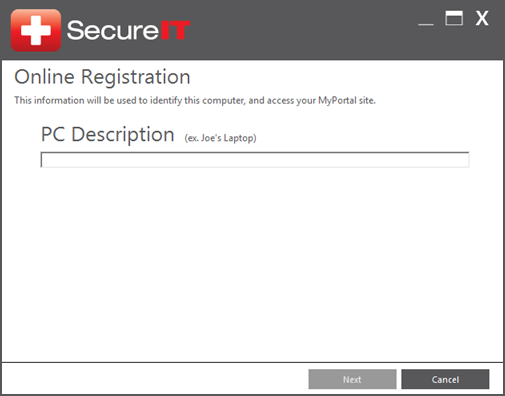Close the SecureIT registration window
This screenshot has height=396, width=505.
(x=482, y=18)
